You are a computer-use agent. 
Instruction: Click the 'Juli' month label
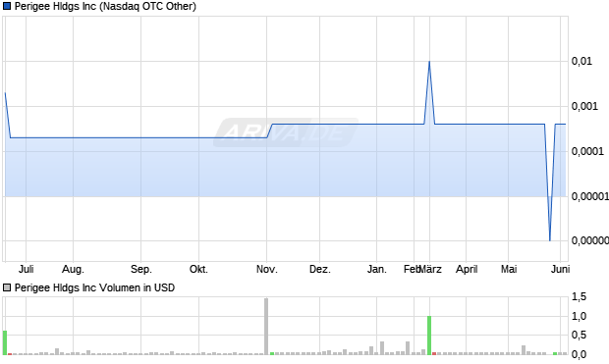(26, 269)
